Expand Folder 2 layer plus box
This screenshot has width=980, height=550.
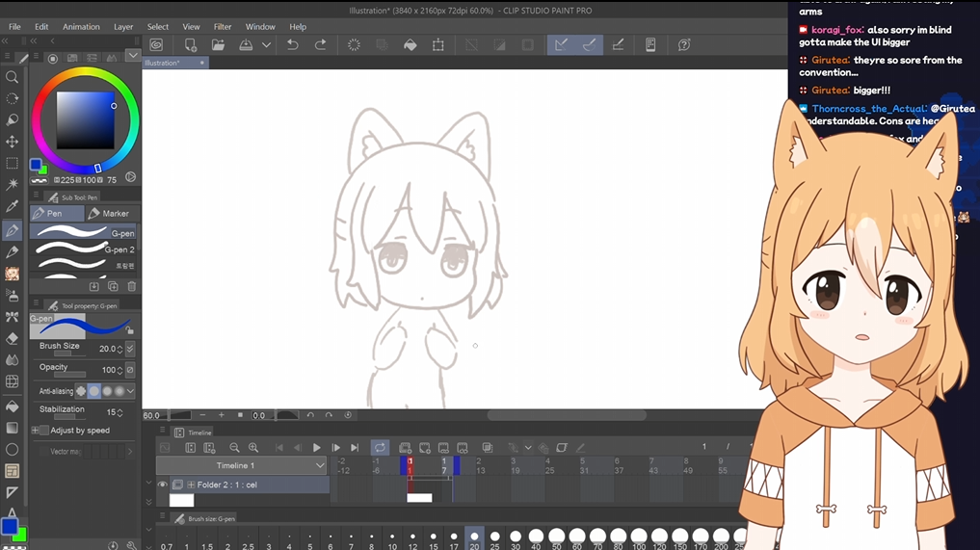191,485
